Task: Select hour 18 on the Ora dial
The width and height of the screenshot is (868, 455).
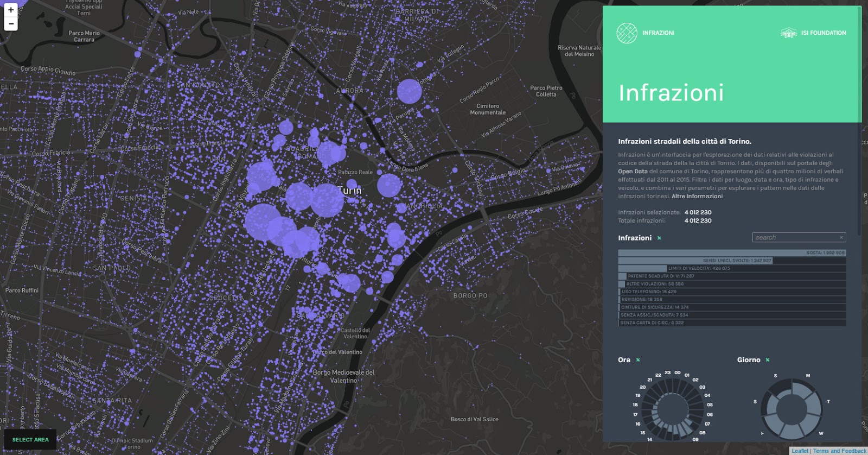Action: (x=635, y=405)
